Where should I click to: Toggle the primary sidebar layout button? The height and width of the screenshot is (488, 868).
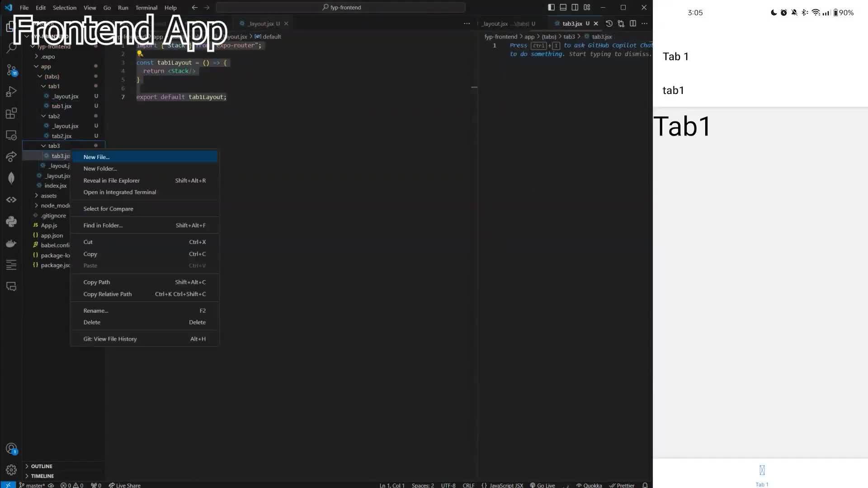551,7
